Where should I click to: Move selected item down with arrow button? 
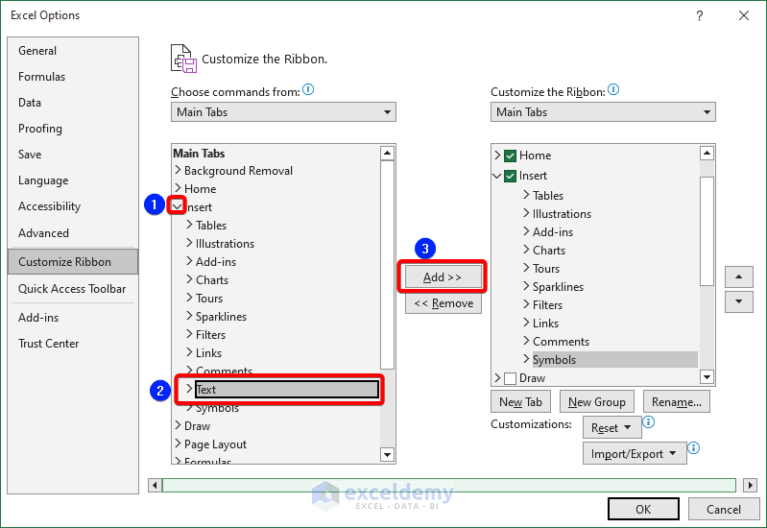click(739, 302)
